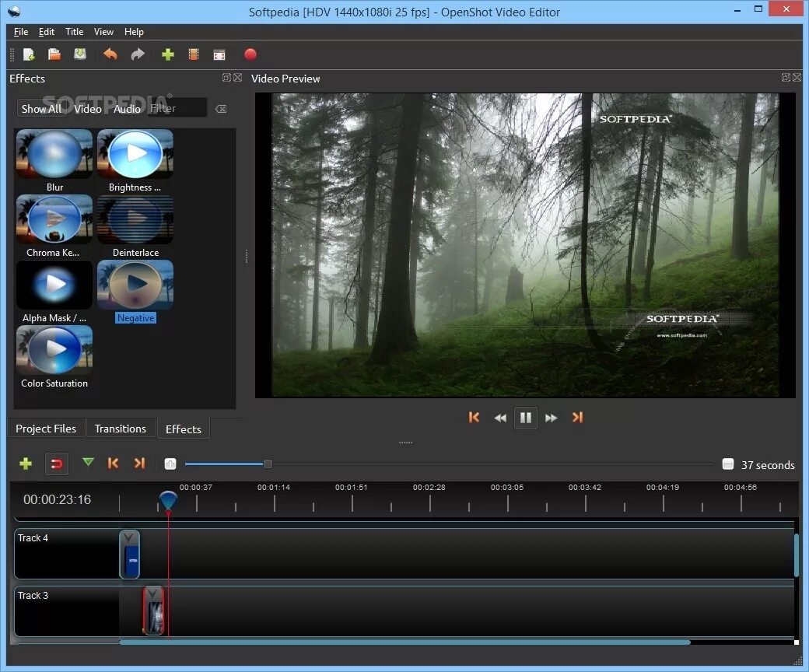Rewind the video preview

[x=499, y=418]
